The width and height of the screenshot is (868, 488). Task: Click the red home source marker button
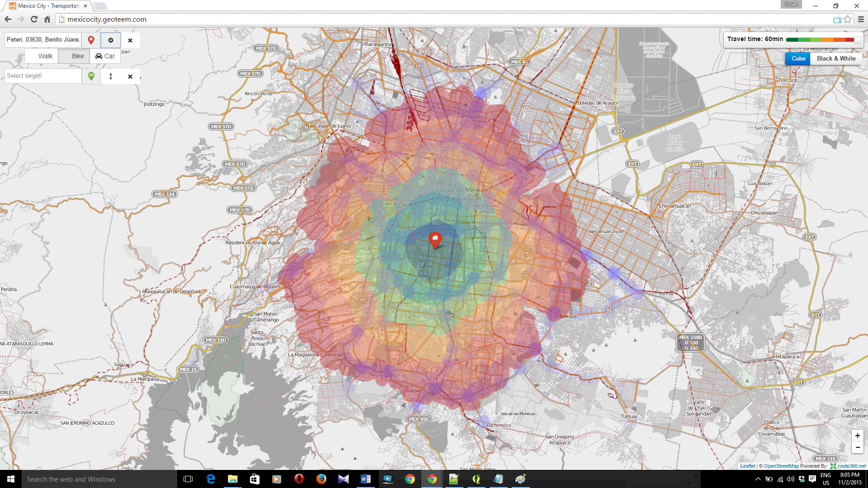tap(91, 40)
